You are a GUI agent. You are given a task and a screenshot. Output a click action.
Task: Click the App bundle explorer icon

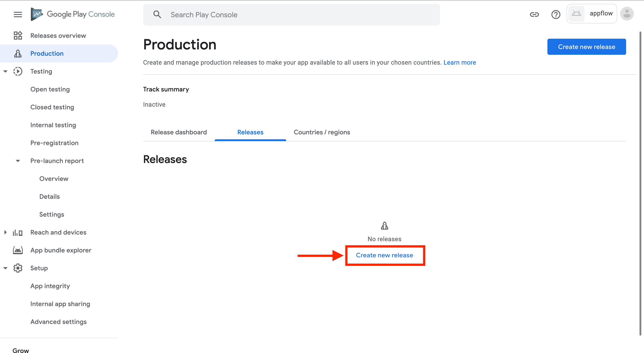(17, 250)
